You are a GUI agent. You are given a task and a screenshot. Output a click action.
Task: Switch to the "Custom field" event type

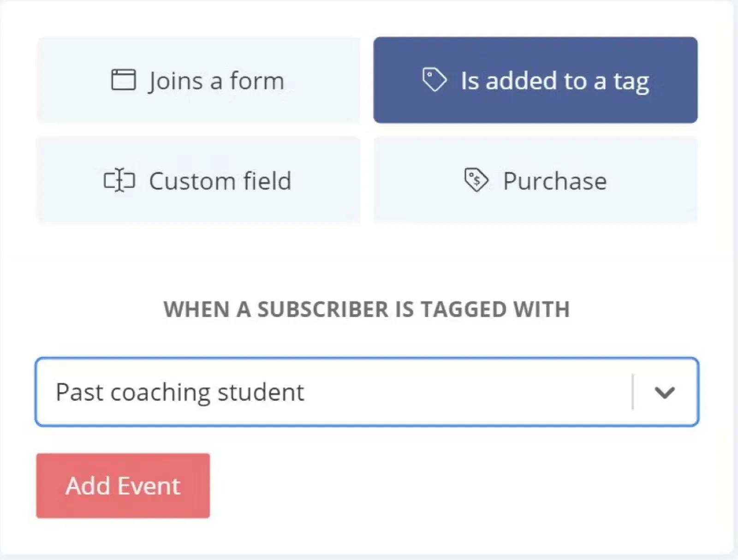[198, 180]
